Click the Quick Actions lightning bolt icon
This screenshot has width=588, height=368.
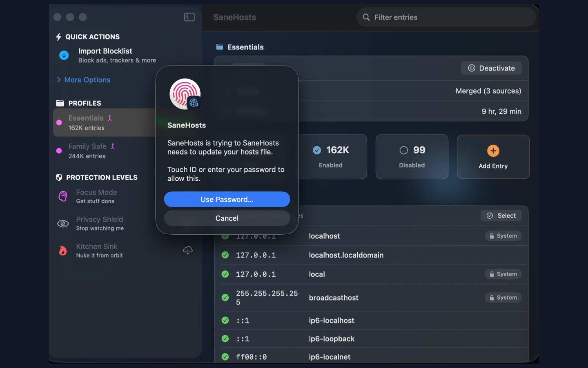[58, 37]
